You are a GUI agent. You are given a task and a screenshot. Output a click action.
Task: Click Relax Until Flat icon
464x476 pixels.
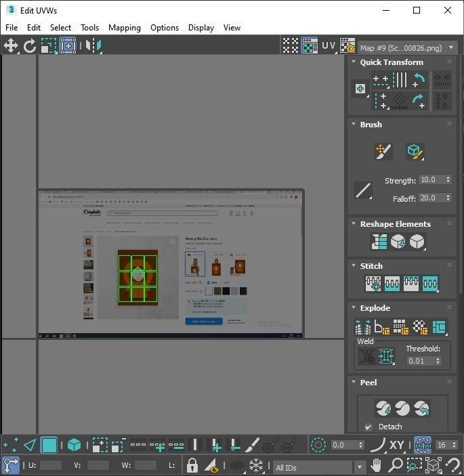pos(398,242)
